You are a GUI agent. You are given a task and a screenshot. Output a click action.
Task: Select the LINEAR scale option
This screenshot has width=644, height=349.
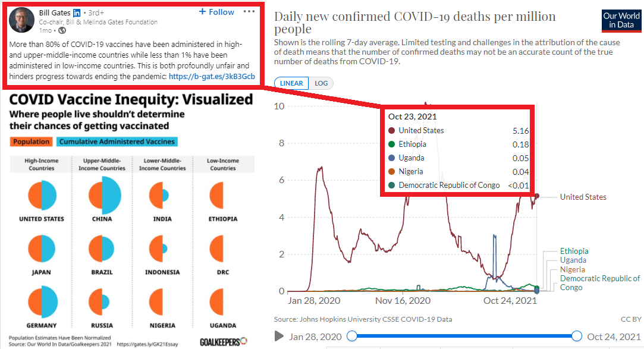tap(291, 83)
